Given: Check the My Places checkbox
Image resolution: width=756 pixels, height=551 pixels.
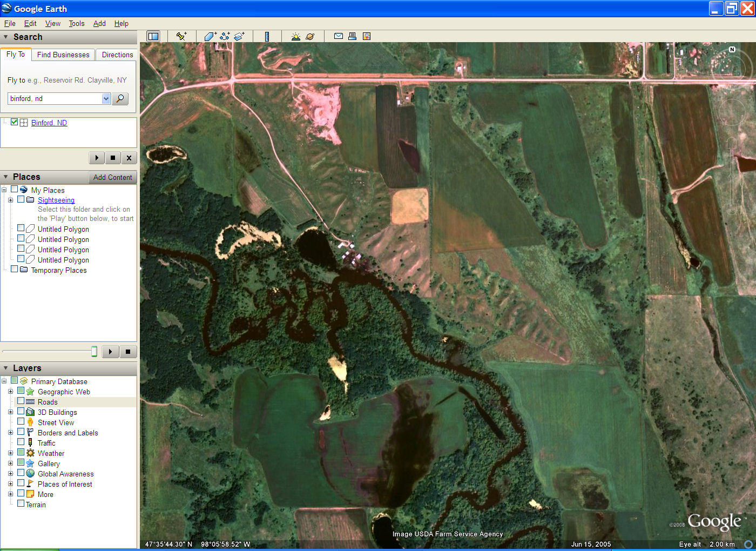Looking at the screenshot, I should (x=14, y=189).
